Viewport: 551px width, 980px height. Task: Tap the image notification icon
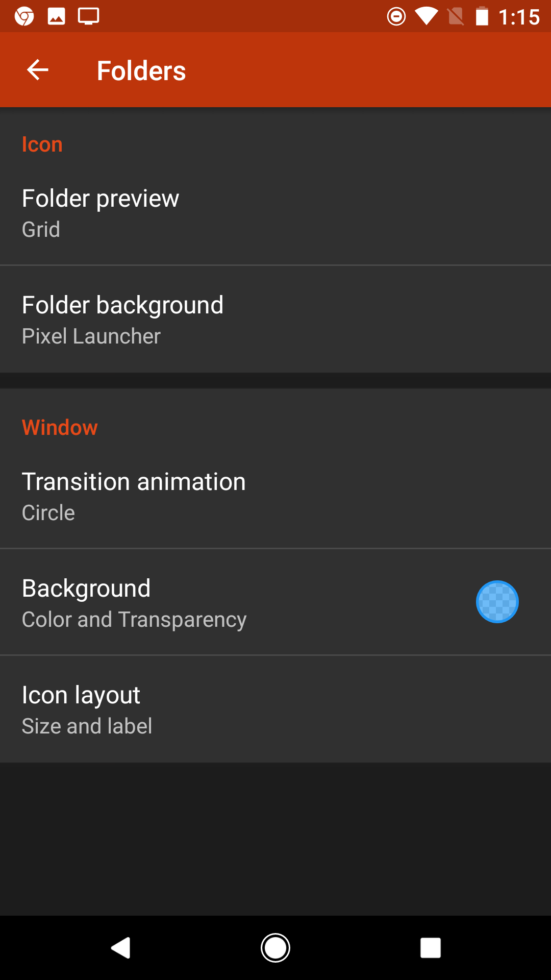[56, 16]
